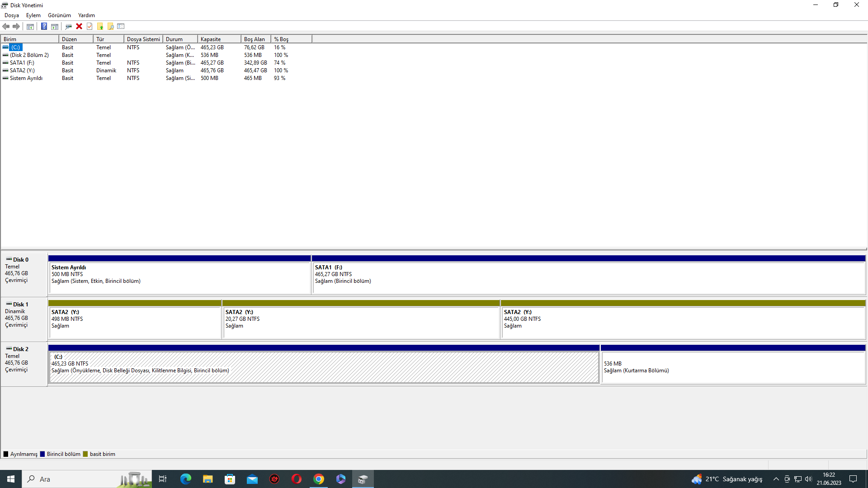Viewport: 868px width, 488px height.
Task: Open the Dosya menu
Action: point(12,15)
